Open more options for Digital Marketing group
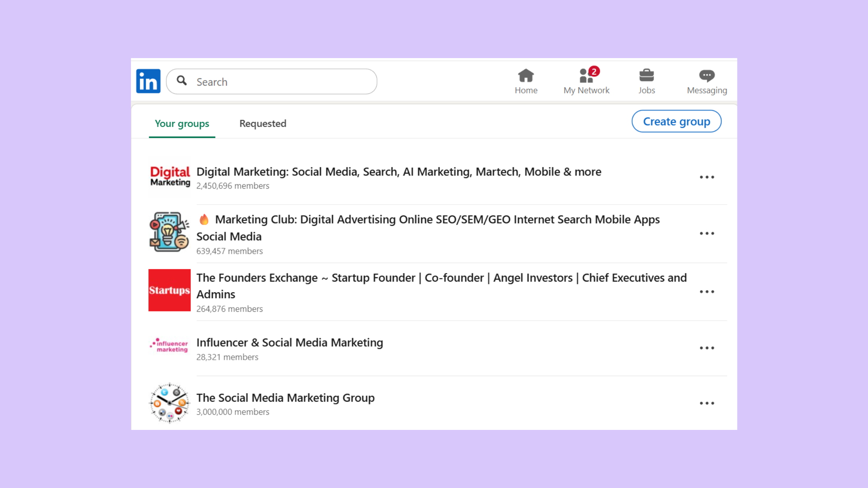The height and width of the screenshot is (488, 868). click(x=707, y=177)
